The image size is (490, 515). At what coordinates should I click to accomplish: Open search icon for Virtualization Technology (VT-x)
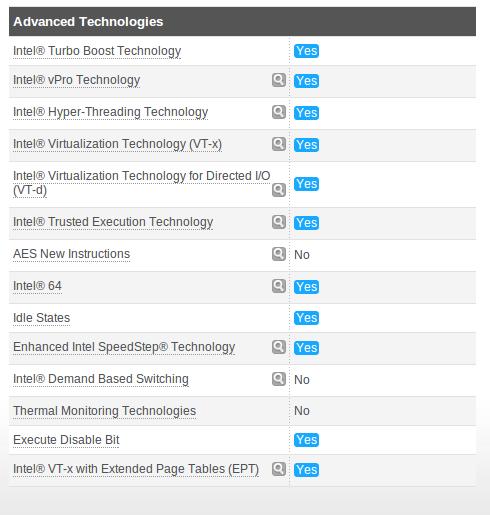279,144
